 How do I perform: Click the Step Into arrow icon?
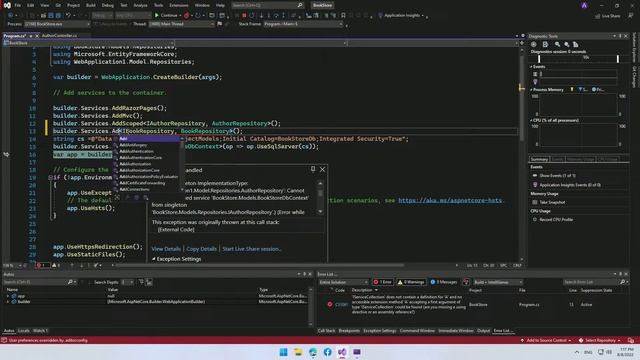click(269, 16)
